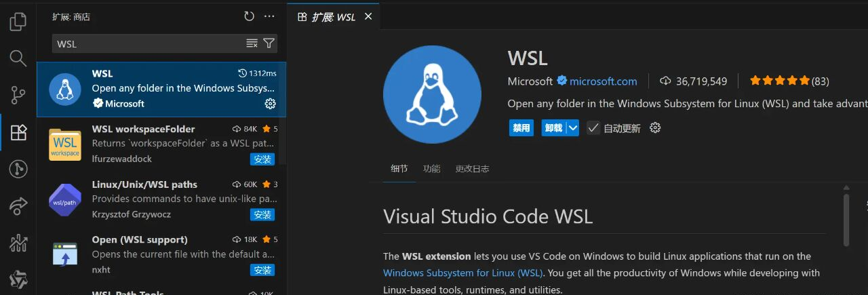Click the details page vertical scrollbar
868x295 pixels.
click(x=846, y=220)
